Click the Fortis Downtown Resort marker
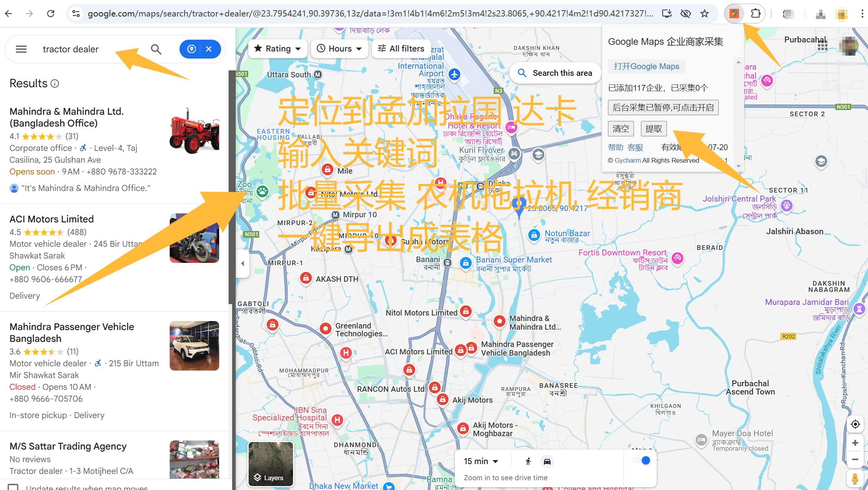 pyautogui.click(x=677, y=258)
